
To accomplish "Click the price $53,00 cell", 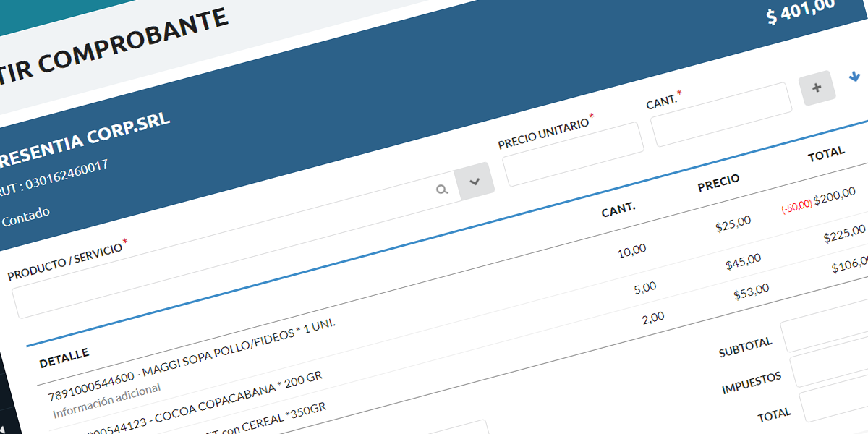I will (751, 292).
